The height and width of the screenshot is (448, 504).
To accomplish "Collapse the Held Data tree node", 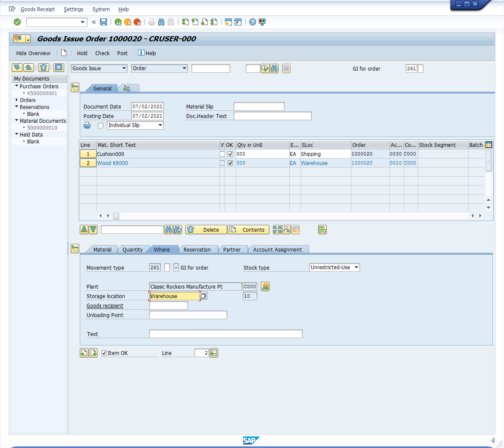I will coord(17,134).
